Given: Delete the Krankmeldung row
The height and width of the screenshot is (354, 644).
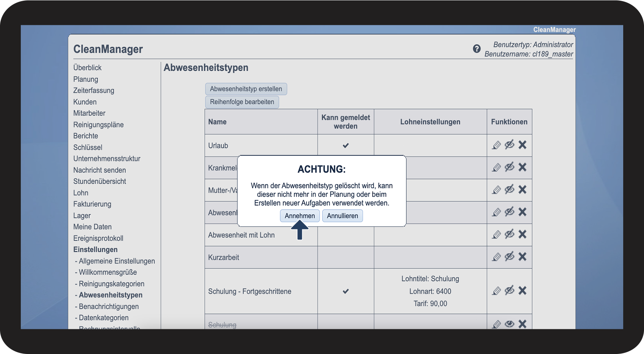Looking at the screenshot, I should [x=522, y=167].
